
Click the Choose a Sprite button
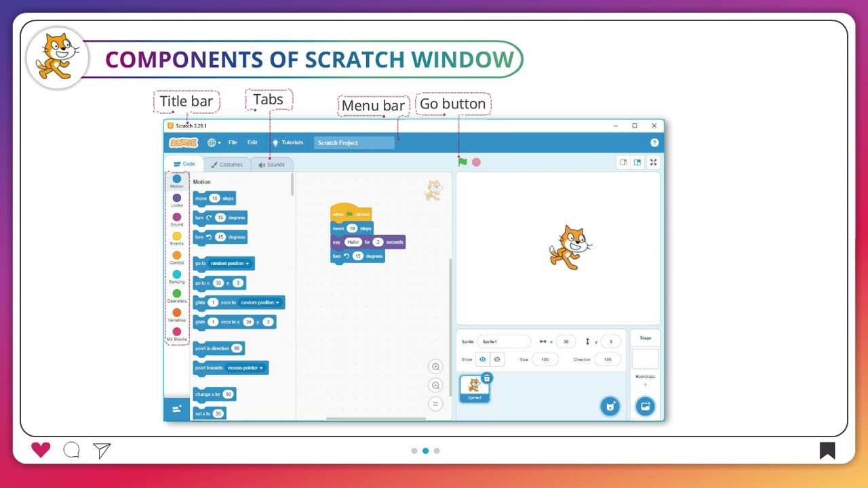[x=610, y=406]
